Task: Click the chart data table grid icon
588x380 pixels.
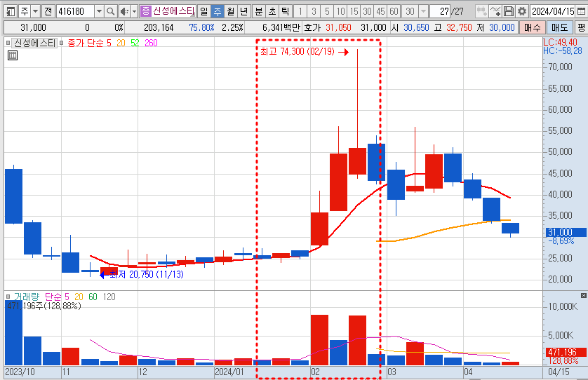Action: click(13, 55)
